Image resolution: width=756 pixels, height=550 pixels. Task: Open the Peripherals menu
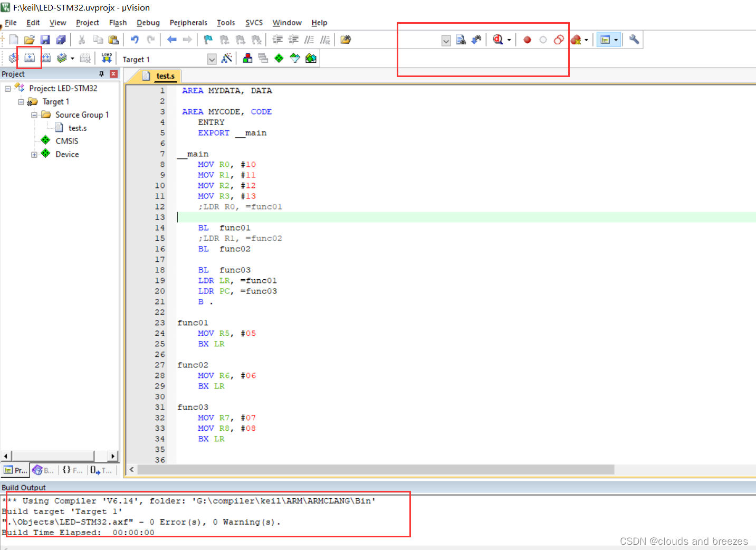tap(188, 23)
